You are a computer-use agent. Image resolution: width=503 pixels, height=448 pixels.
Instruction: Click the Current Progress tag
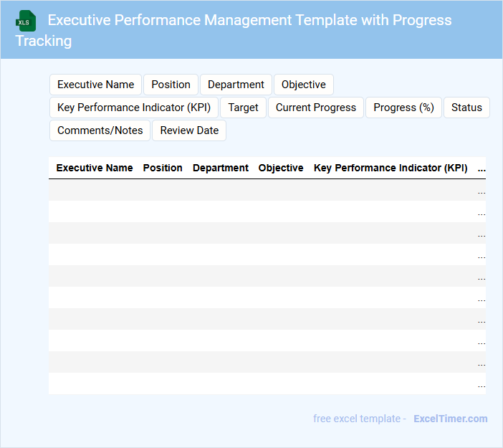(315, 108)
